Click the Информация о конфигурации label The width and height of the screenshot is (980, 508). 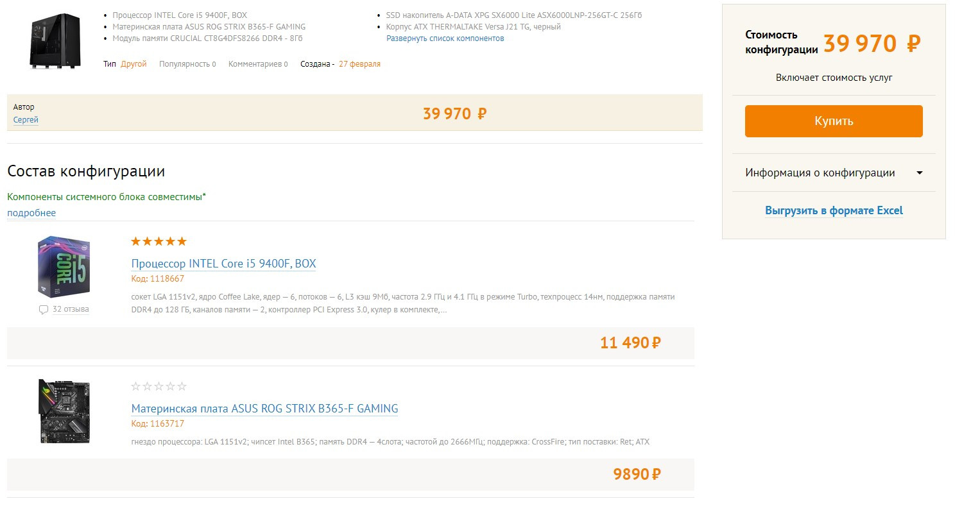[820, 173]
